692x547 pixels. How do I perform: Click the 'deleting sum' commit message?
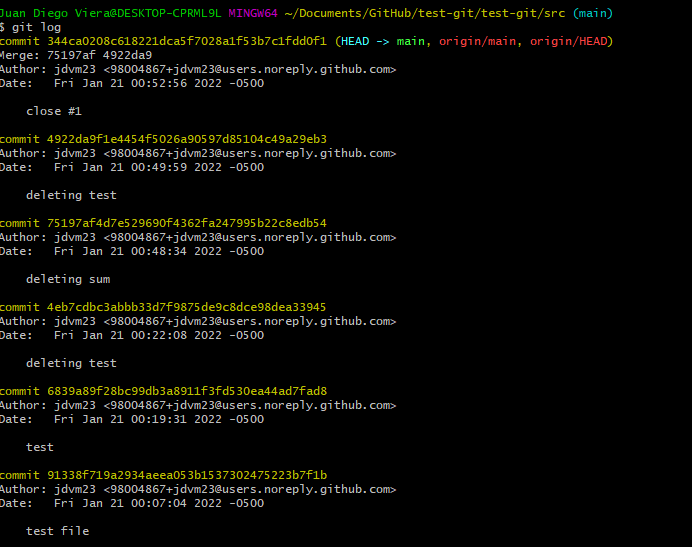pyautogui.click(x=68, y=279)
